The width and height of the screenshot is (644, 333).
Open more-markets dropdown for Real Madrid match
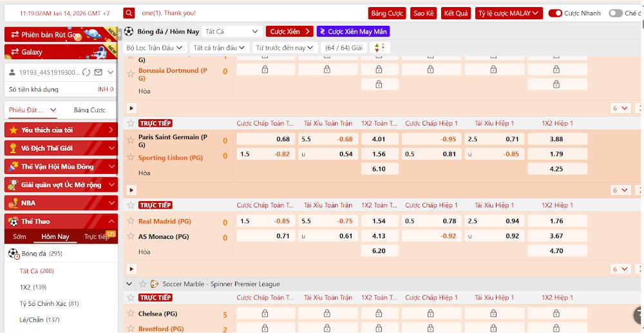[x=621, y=269]
